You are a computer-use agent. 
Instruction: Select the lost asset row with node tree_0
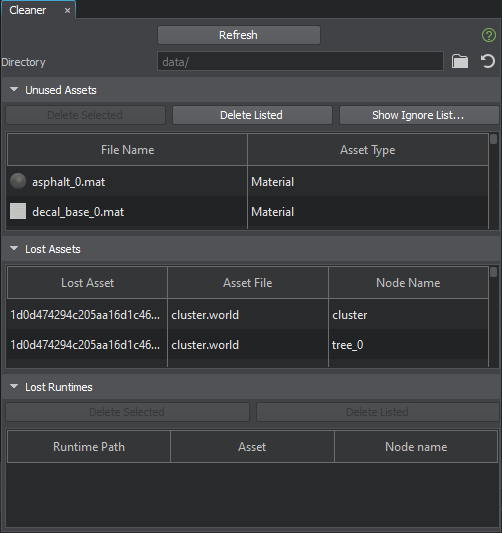pyautogui.click(x=247, y=345)
